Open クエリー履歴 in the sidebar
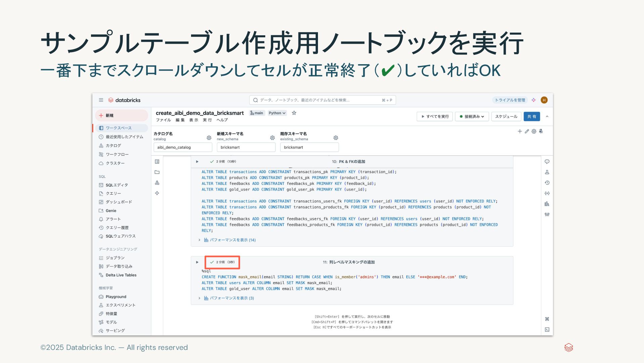This screenshot has width=644, height=363. tap(122, 228)
